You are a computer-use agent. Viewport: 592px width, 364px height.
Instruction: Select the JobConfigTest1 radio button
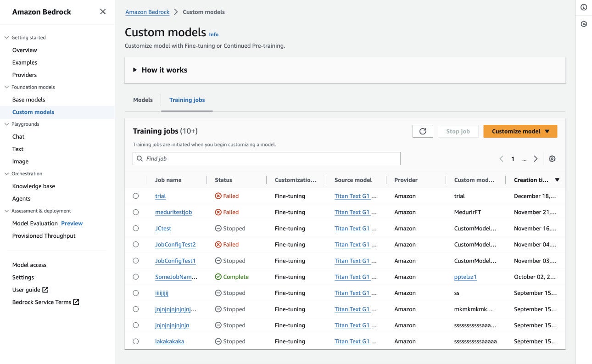coord(136,261)
